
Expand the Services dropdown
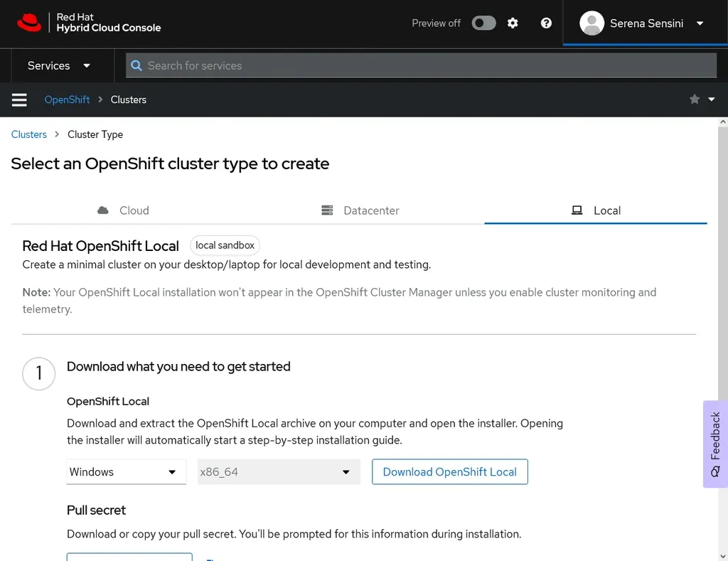pyautogui.click(x=58, y=65)
